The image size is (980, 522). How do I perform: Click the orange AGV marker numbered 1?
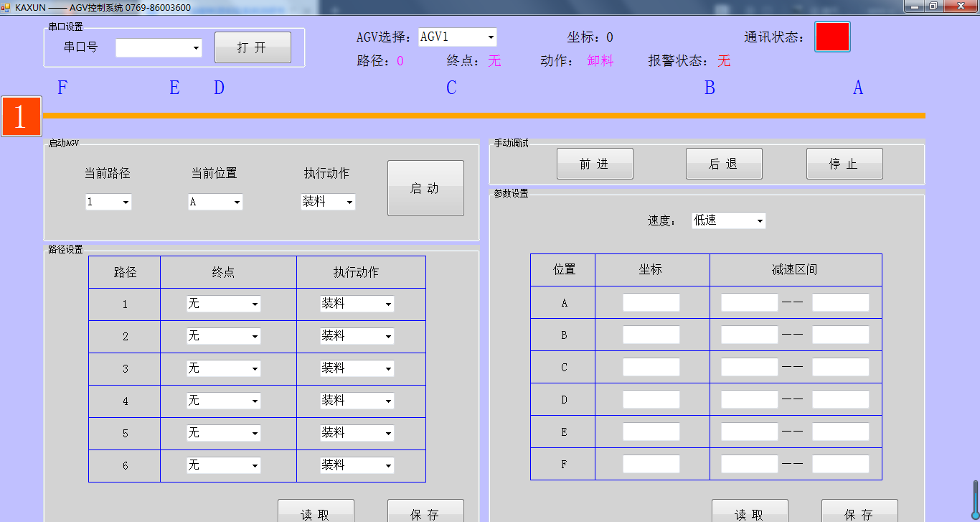tap(21, 116)
